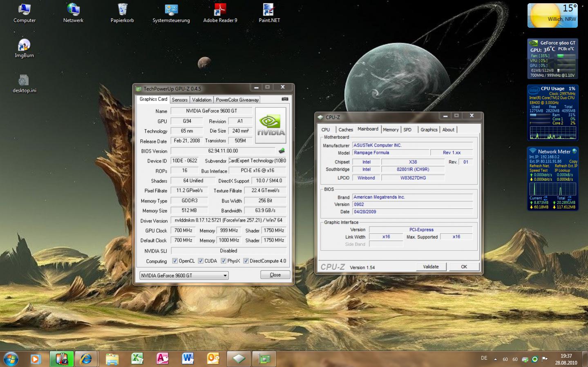Toggle the PhysX checkbox
The width and height of the screenshot is (588, 367).
point(224,261)
